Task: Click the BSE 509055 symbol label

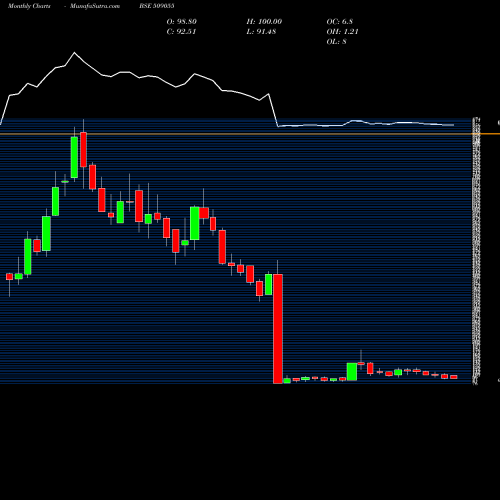Action: tap(157, 6)
